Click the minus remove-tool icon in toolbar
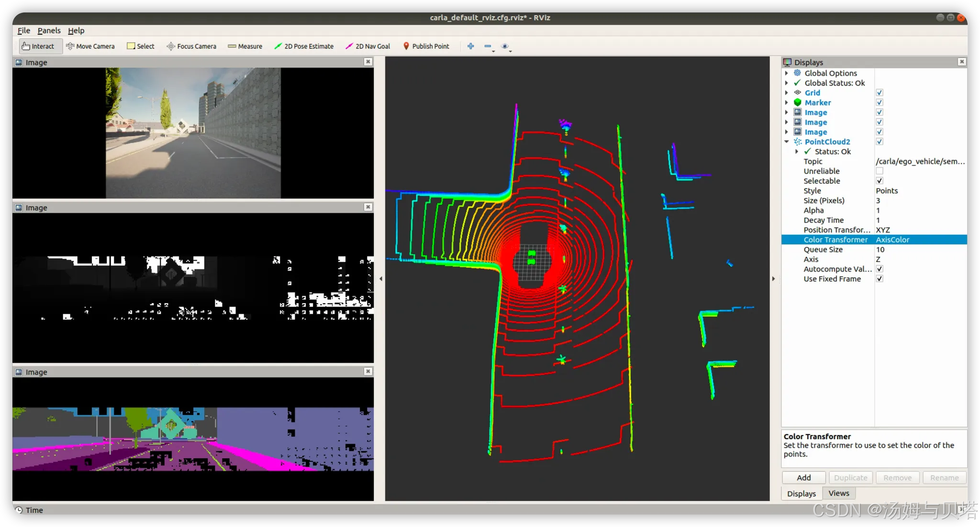This screenshot has height=527, width=980. click(488, 46)
